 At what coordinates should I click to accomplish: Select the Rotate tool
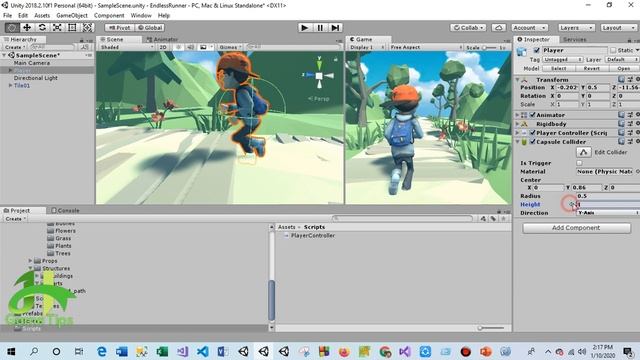pos(42,27)
